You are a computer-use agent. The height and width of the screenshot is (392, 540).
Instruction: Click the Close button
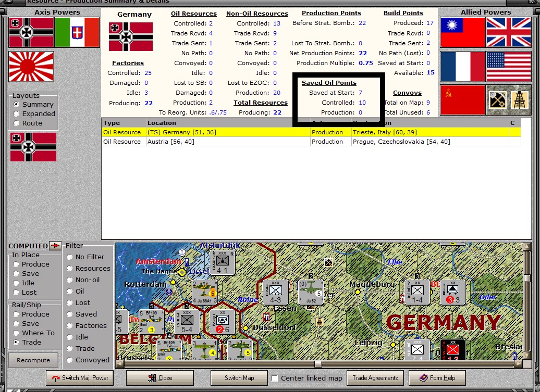click(x=160, y=378)
